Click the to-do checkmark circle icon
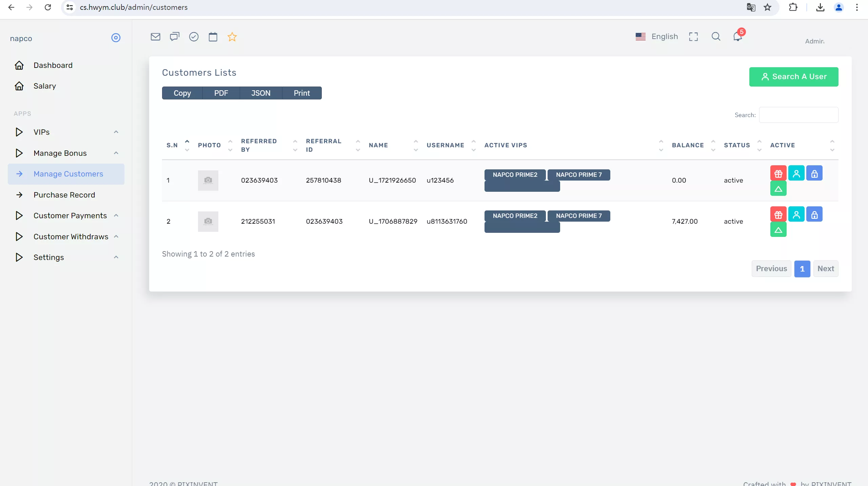 coord(194,37)
